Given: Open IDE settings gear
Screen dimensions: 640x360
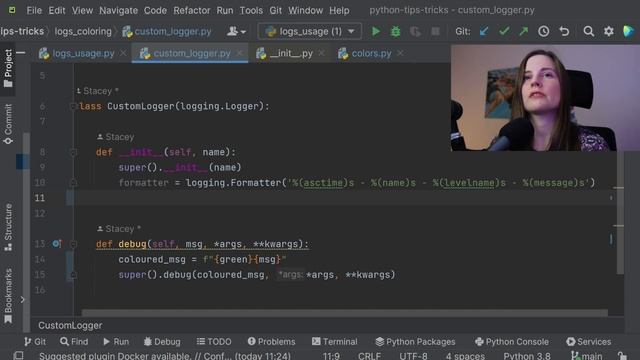Looking at the screenshot, I should (x=609, y=31).
